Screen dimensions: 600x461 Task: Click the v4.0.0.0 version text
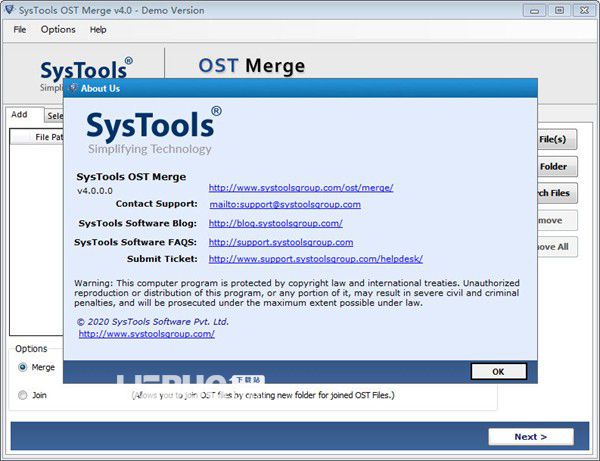95,191
